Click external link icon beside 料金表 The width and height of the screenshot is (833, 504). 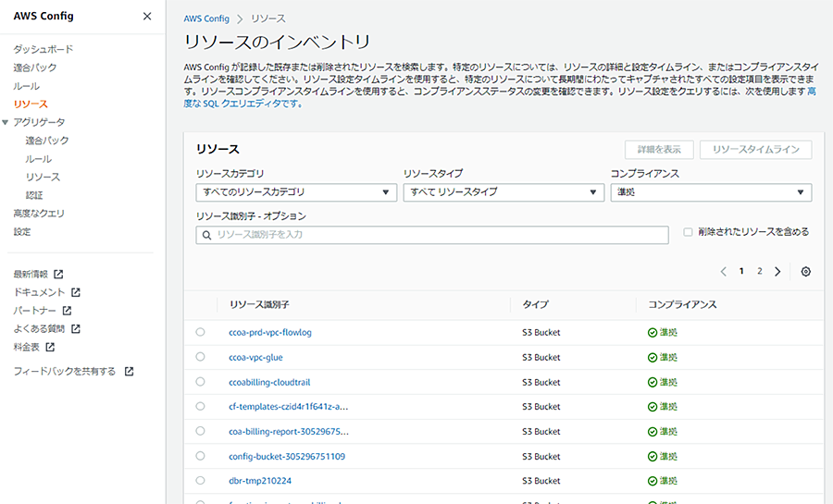click(50, 347)
